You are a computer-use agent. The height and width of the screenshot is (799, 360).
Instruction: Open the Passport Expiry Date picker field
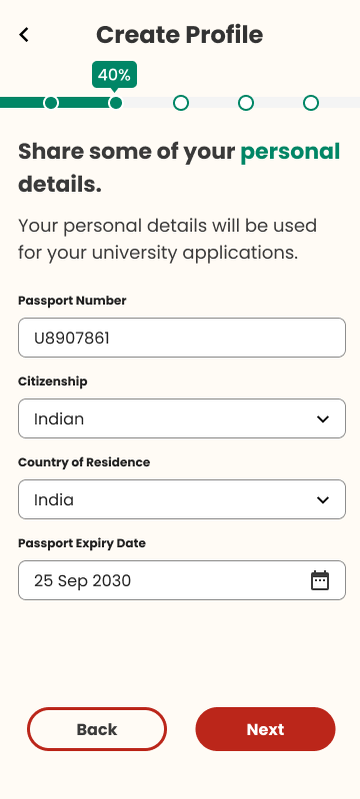click(182, 580)
